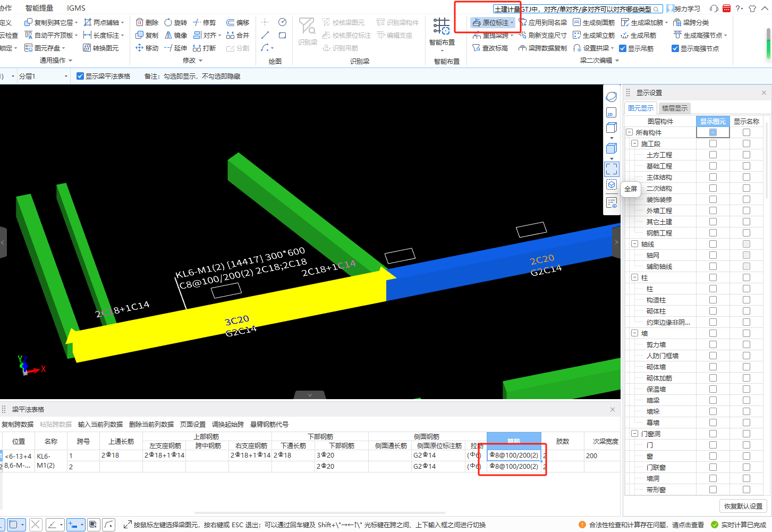Select the 打断 break tool
The width and height of the screenshot is (772, 532).
205,48
